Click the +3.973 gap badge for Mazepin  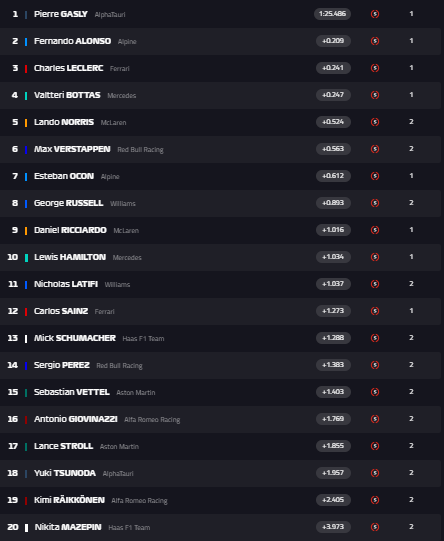[x=333, y=527]
